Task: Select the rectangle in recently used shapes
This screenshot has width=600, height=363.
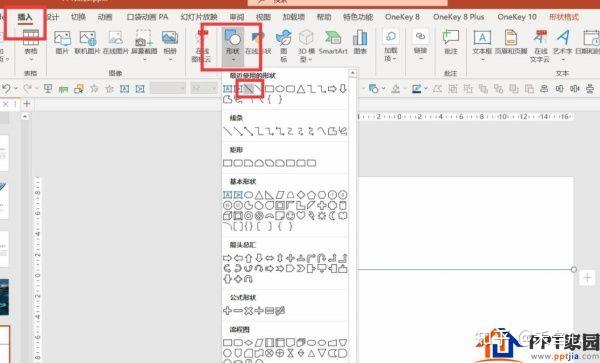Action: (270, 89)
